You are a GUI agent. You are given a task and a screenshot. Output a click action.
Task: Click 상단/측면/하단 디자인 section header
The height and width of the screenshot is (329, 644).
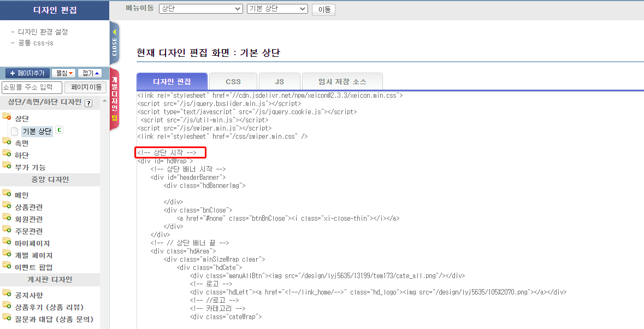(x=50, y=103)
